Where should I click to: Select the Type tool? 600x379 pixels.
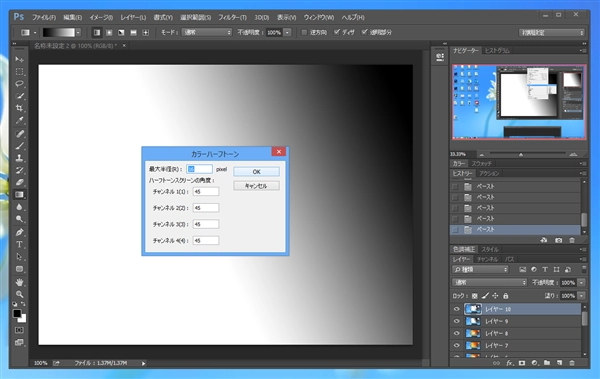click(19, 245)
